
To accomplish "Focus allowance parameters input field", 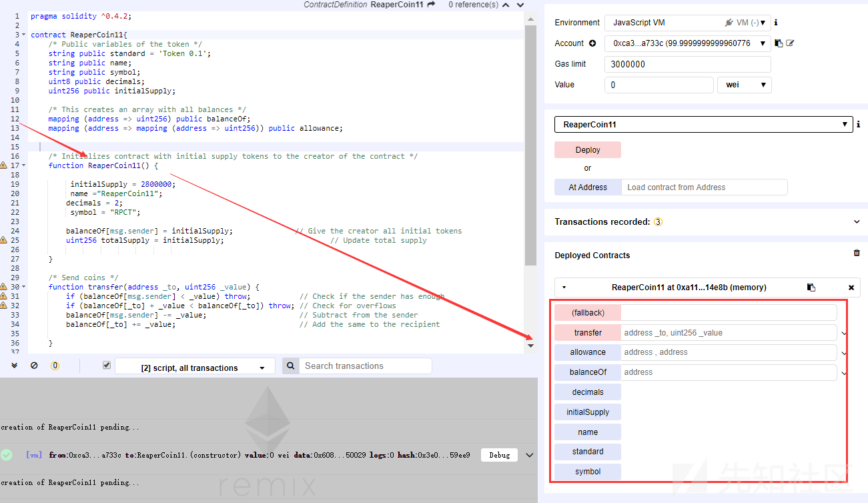I will tap(729, 352).
